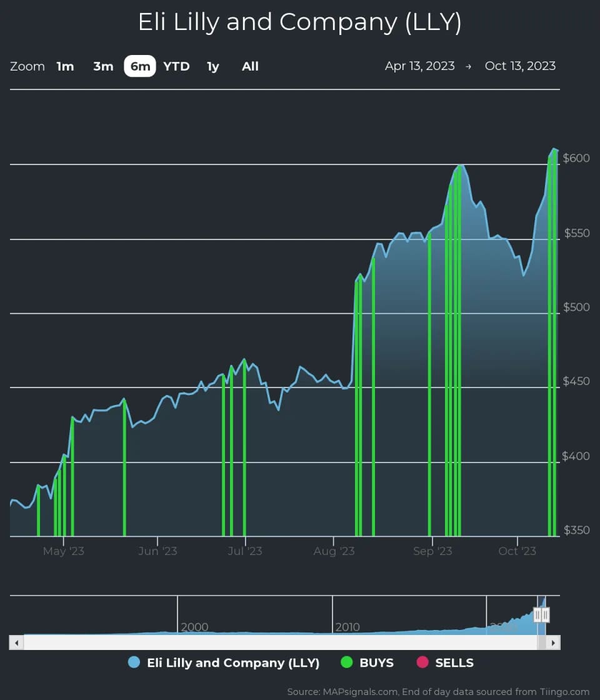Click the blue LLY legend dot
This screenshot has width=600, height=700.
(134, 662)
